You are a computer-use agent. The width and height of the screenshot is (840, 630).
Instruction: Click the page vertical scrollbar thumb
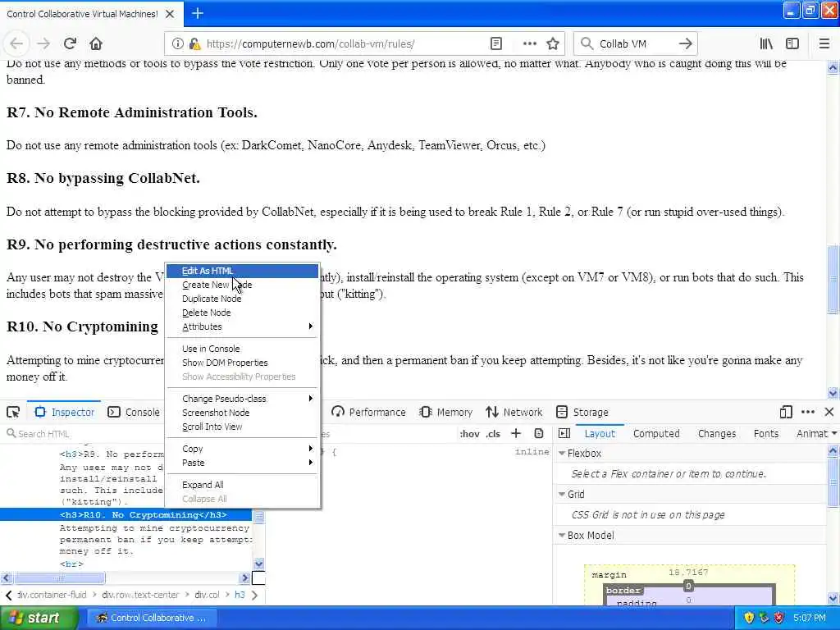pos(833,279)
